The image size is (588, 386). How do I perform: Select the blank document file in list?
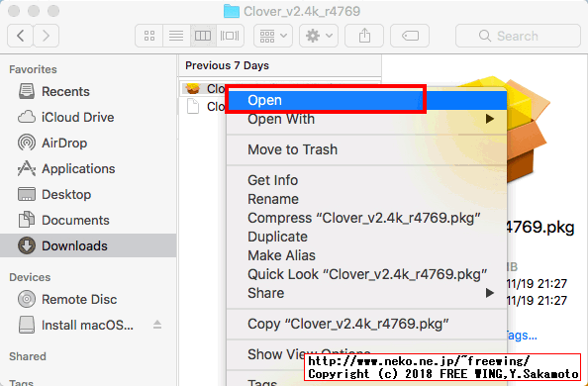[204, 107]
